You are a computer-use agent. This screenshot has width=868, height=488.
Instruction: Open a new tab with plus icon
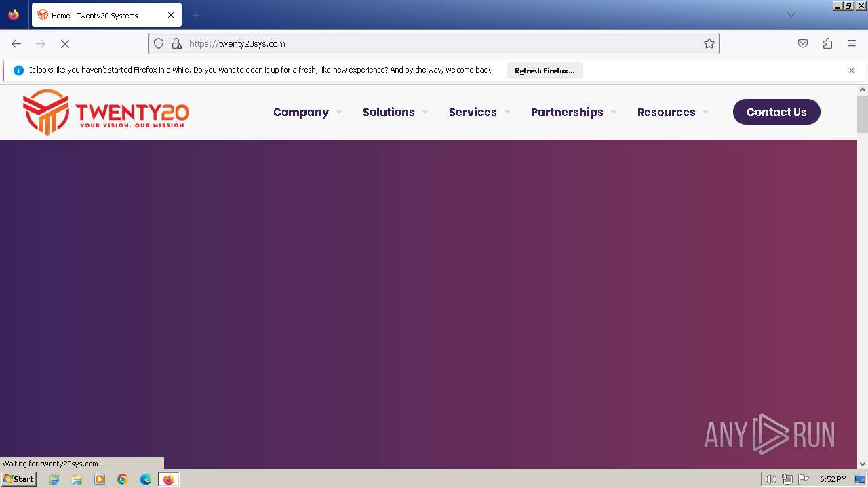click(196, 15)
